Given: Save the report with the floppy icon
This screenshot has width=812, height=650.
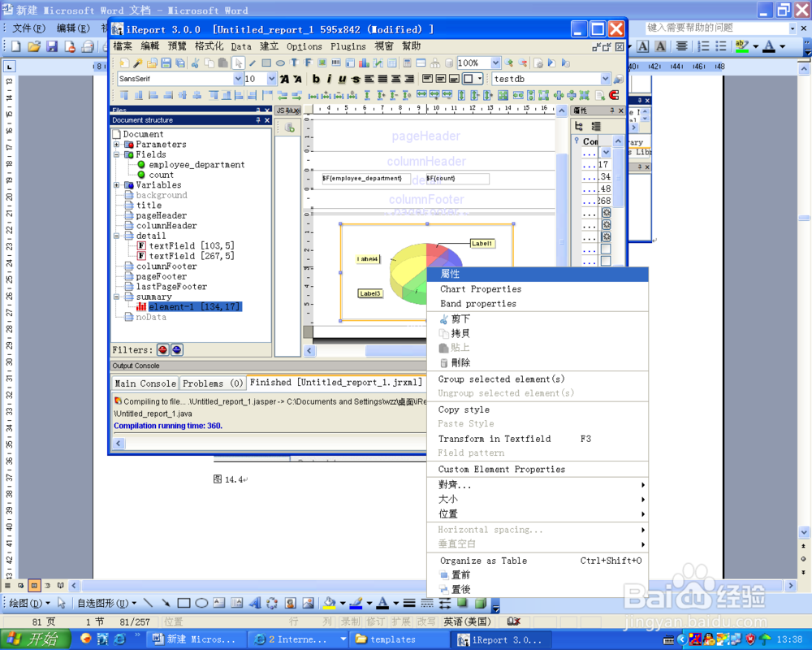Looking at the screenshot, I should click(166, 63).
